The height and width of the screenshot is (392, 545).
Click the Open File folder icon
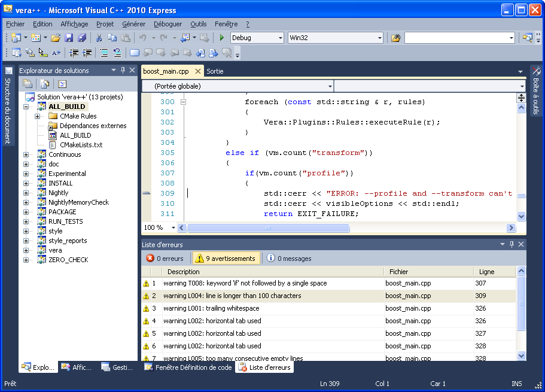pos(56,38)
